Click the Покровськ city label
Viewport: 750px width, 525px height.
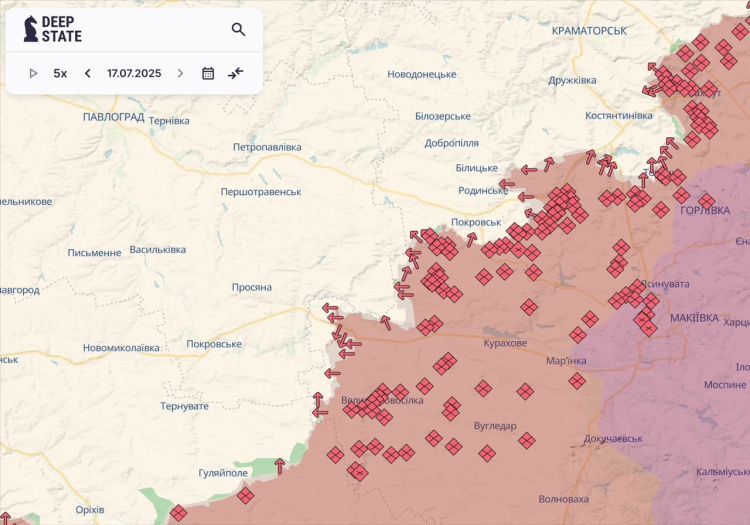(x=476, y=222)
